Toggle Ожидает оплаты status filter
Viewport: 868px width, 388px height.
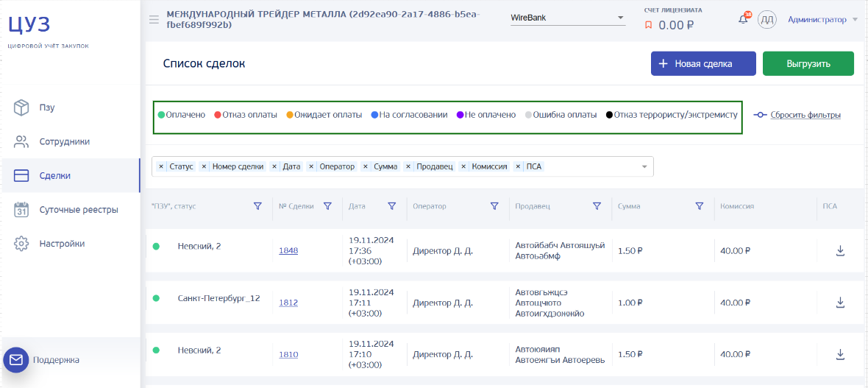[324, 116]
